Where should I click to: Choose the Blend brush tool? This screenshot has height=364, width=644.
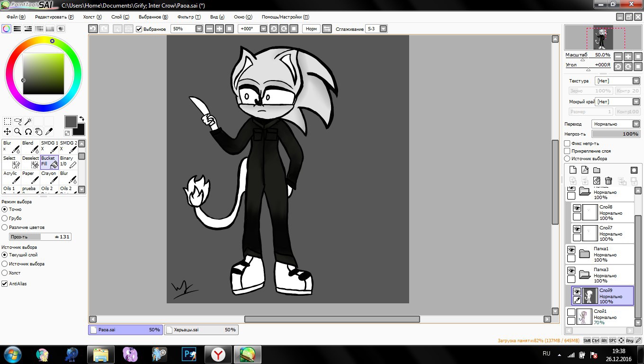tap(30, 147)
